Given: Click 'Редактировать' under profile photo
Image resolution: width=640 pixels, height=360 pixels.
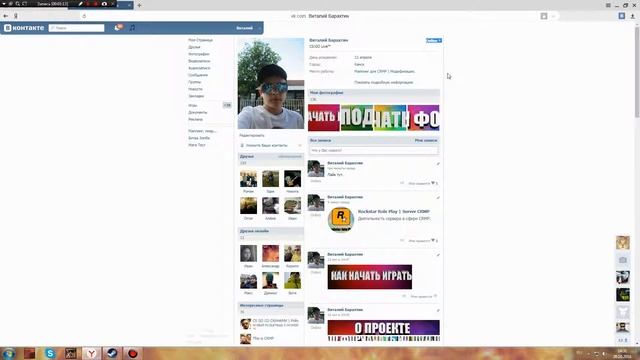Looking at the screenshot, I should tap(252, 135).
